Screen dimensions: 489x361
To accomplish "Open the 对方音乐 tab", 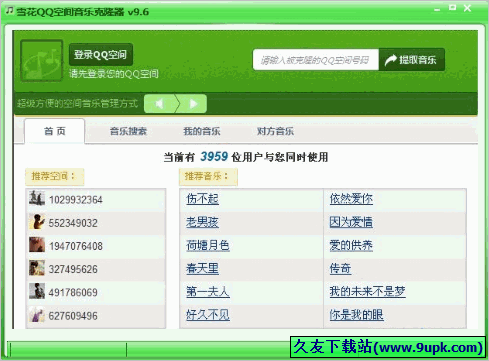I will (x=275, y=131).
